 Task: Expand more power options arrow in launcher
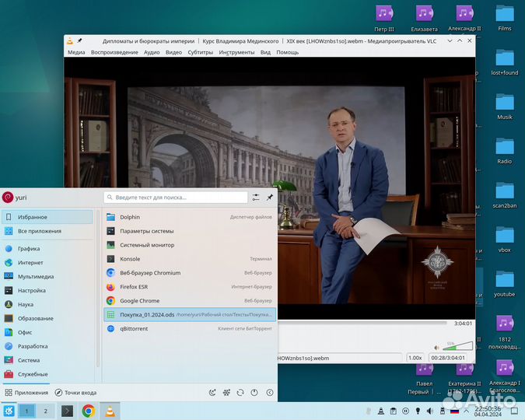[x=268, y=393]
